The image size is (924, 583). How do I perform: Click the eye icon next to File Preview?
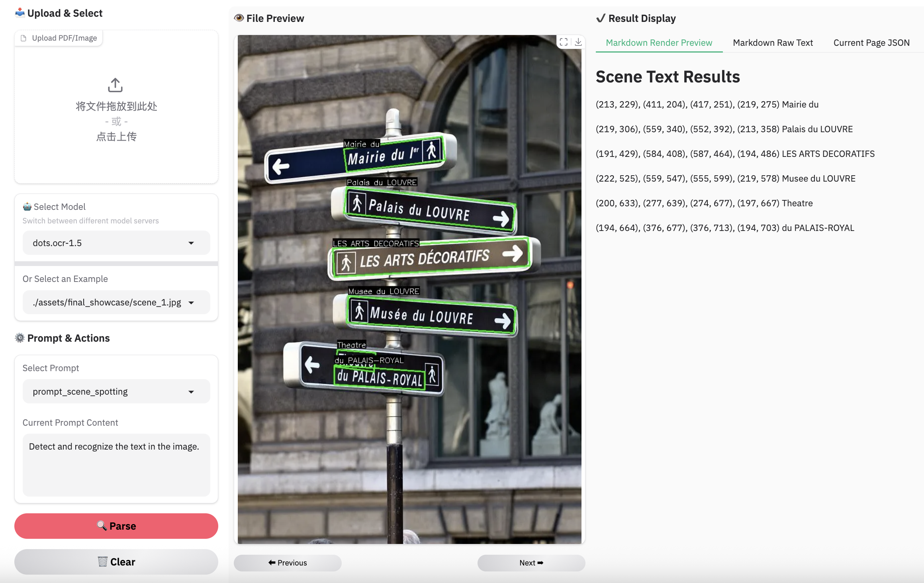pyautogui.click(x=239, y=18)
